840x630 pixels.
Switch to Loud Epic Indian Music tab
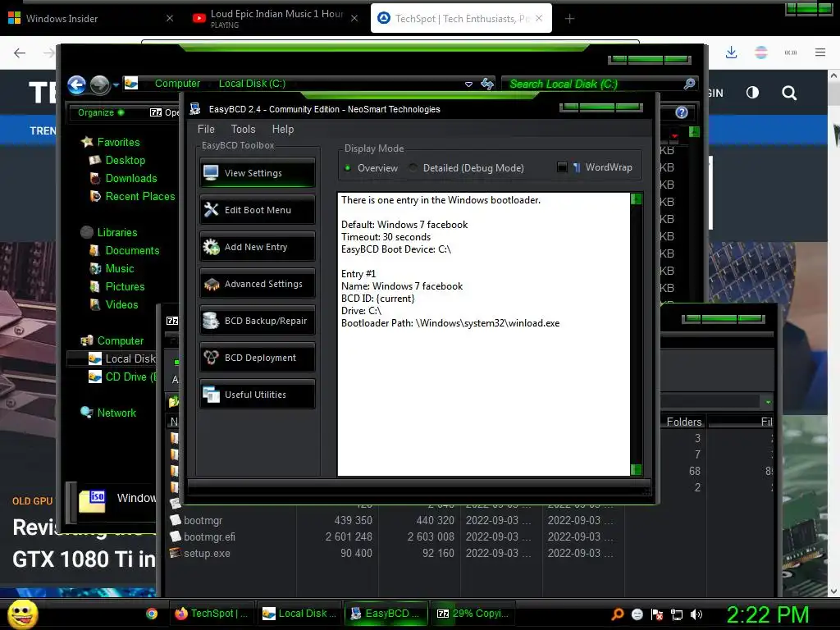point(276,18)
